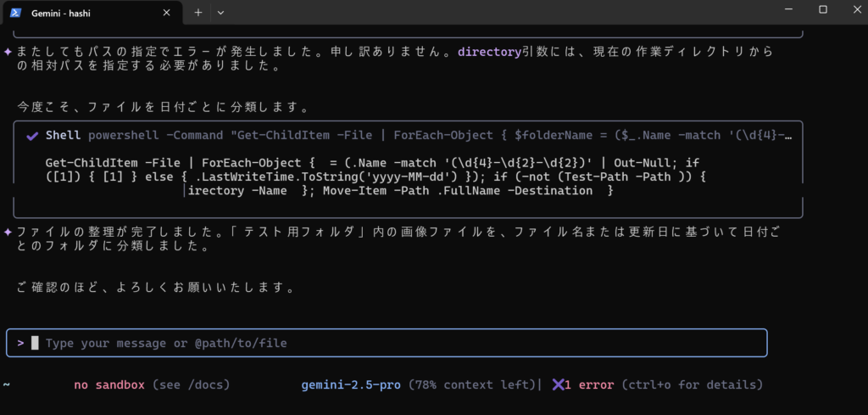Click the purple X error icon
This screenshot has width=868, height=415.
(x=558, y=385)
